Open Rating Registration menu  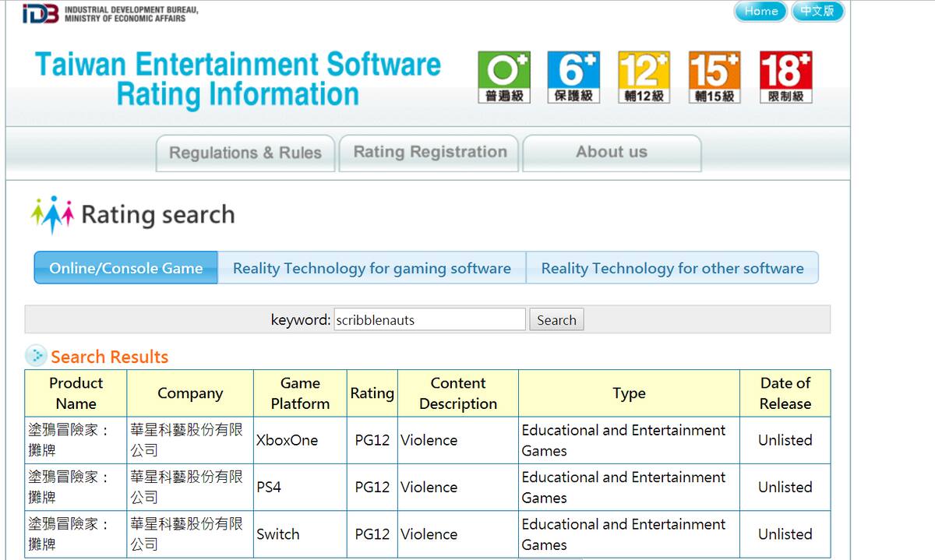pyautogui.click(x=430, y=153)
